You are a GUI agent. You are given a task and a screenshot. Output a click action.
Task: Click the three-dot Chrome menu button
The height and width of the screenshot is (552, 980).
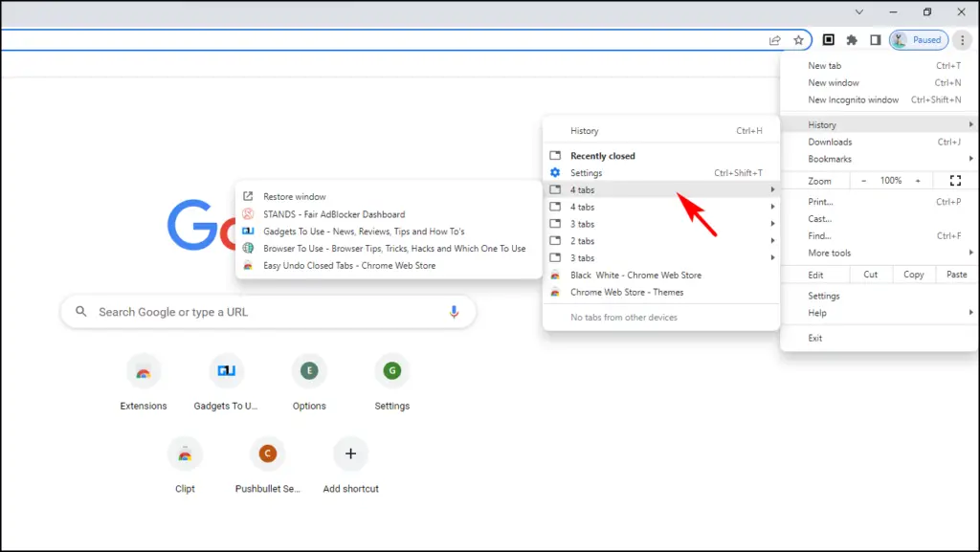963,40
